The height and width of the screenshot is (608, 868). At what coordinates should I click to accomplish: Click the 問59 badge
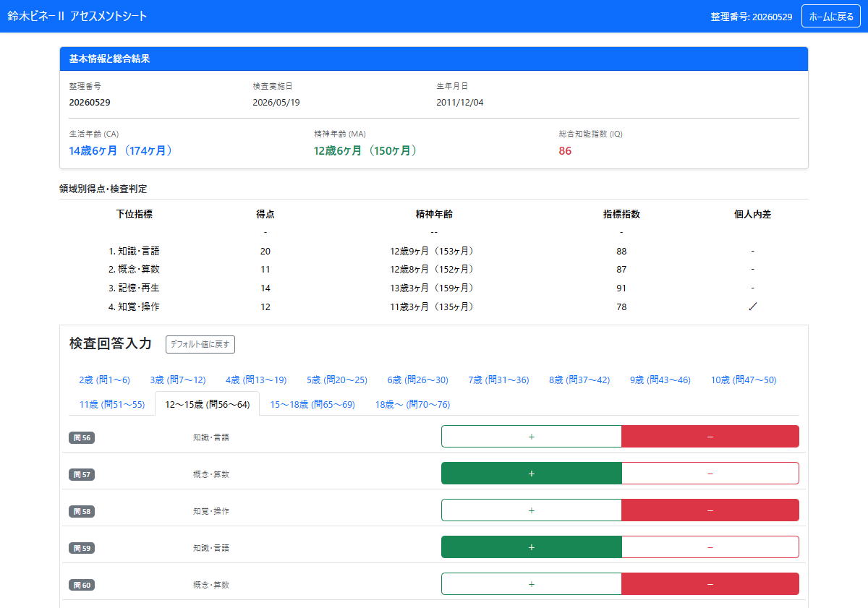coord(82,548)
